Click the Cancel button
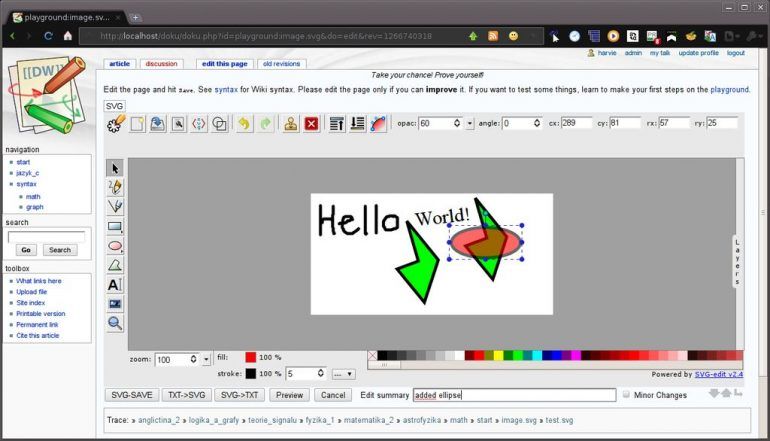 (333, 395)
